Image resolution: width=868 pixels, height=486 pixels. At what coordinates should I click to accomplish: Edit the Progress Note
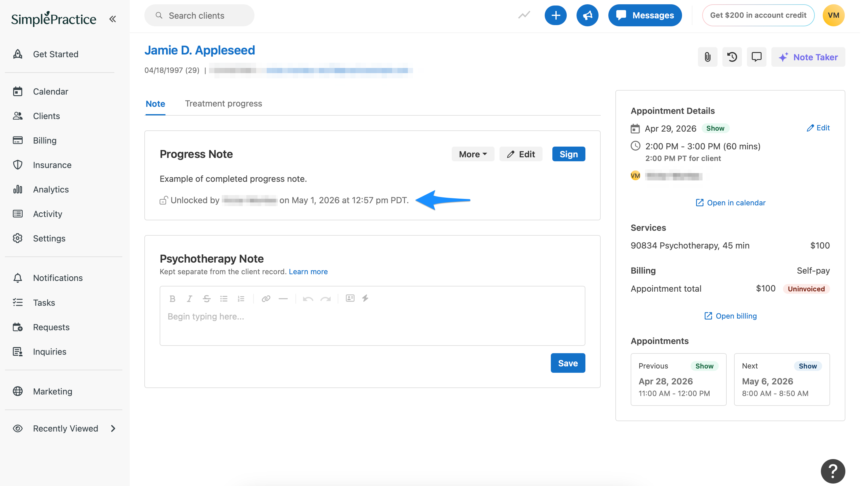521,154
